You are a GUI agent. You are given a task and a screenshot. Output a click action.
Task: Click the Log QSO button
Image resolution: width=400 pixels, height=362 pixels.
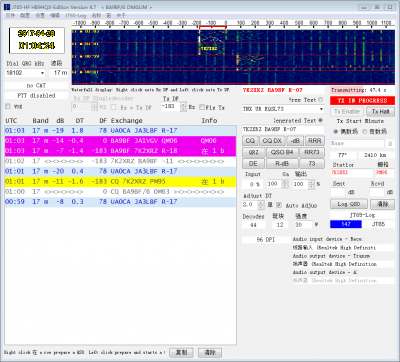click(x=349, y=204)
